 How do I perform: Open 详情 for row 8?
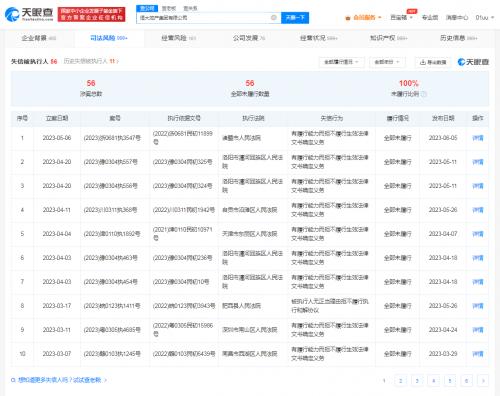coord(478,306)
